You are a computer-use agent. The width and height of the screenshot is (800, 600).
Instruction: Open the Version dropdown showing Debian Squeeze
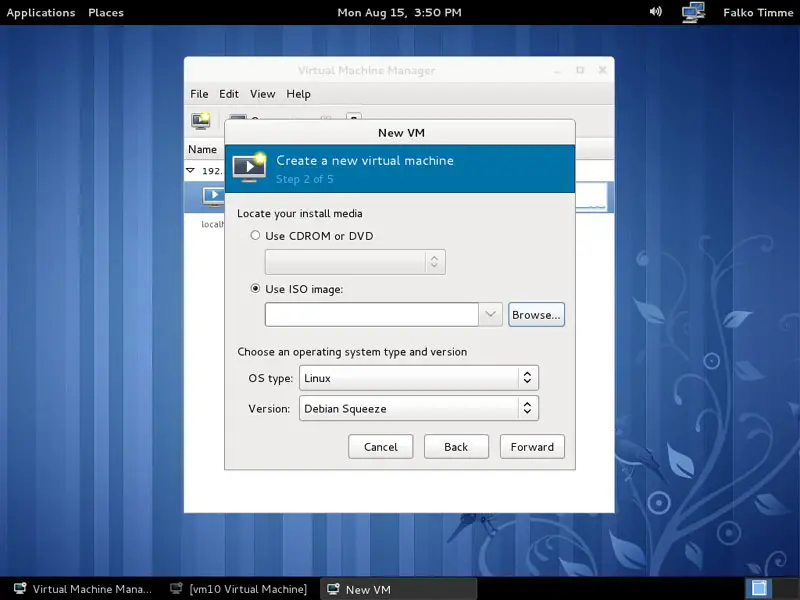[x=419, y=408]
